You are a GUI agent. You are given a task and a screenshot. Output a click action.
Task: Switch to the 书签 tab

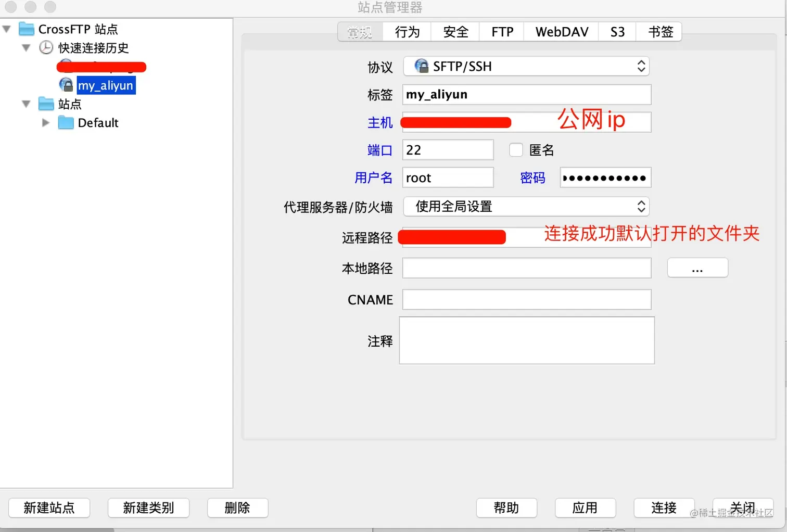(660, 32)
